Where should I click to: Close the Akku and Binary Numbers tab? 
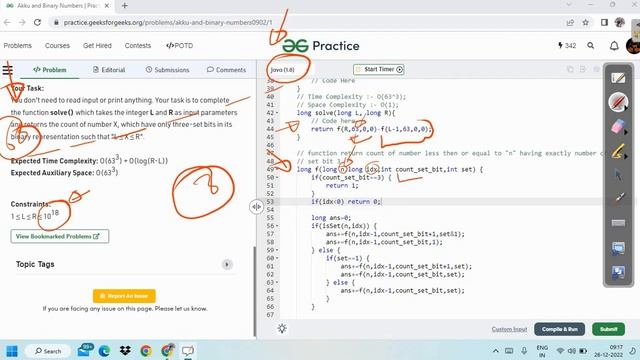(107, 6)
